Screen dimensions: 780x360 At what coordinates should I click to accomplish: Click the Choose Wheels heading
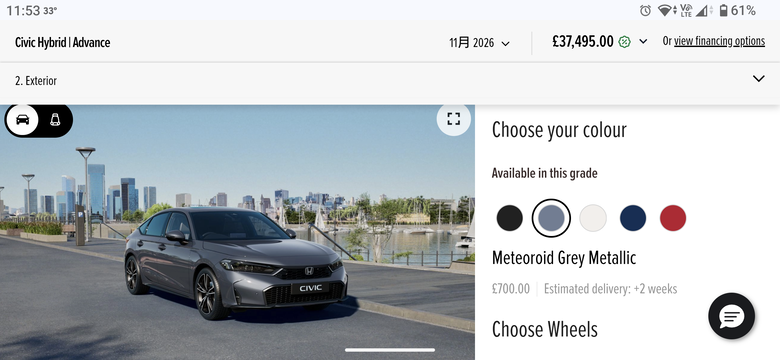(545, 330)
